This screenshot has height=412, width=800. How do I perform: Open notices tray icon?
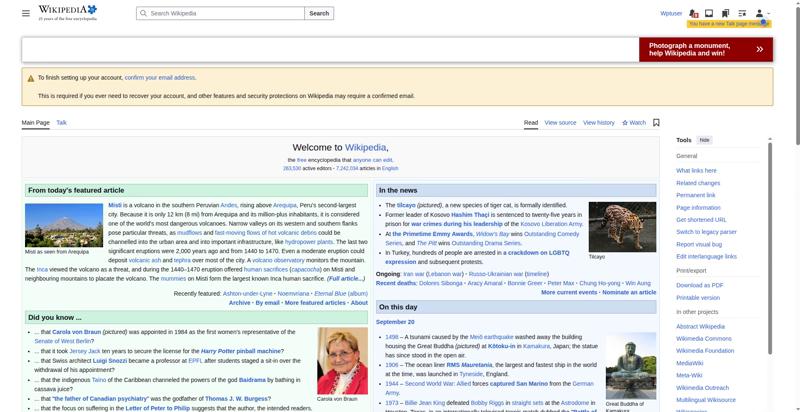pyautogui.click(x=709, y=13)
